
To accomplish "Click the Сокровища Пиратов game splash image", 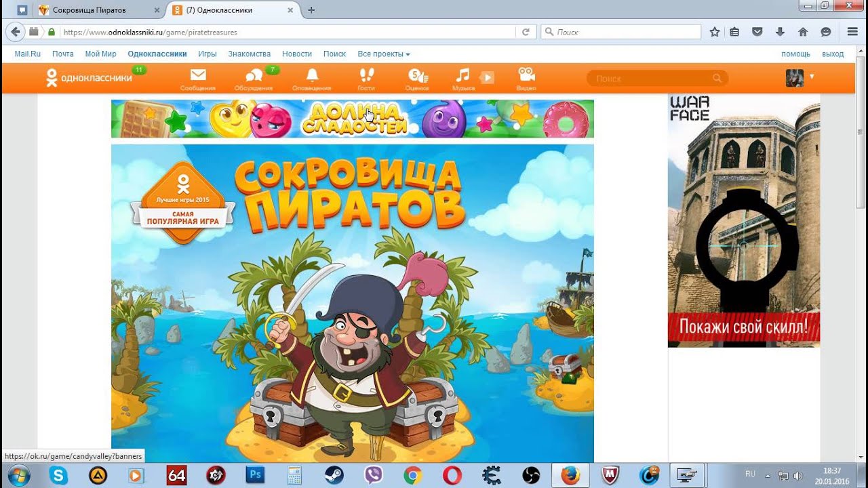I will tap(353, 304).
